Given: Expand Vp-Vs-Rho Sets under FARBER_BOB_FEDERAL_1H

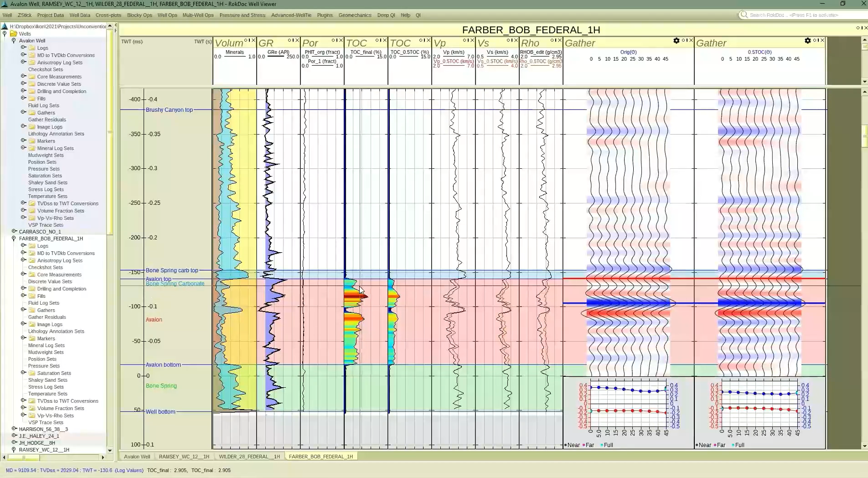Looking at the screenshot, I should (23, 415).
